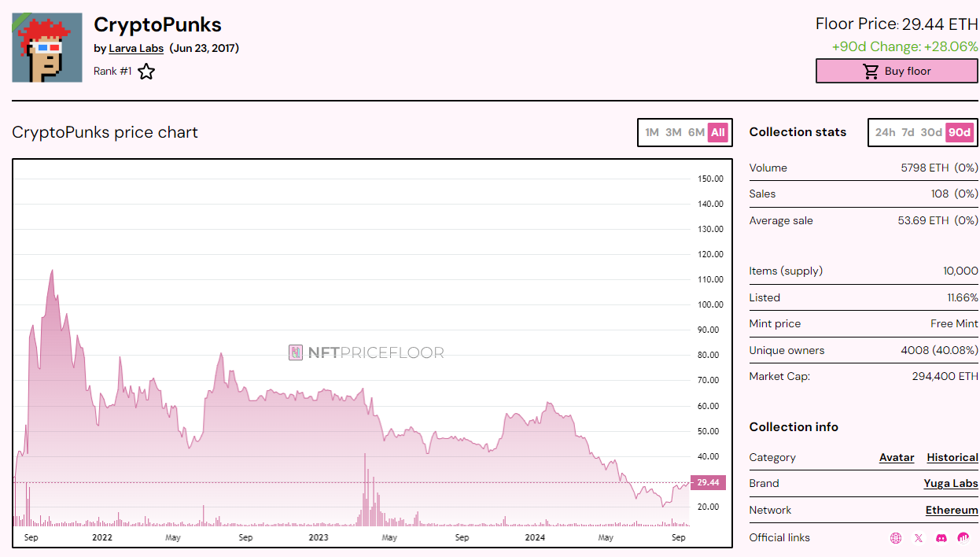Click the 2023 label on chart x-axis

click(x=319, y=538)
